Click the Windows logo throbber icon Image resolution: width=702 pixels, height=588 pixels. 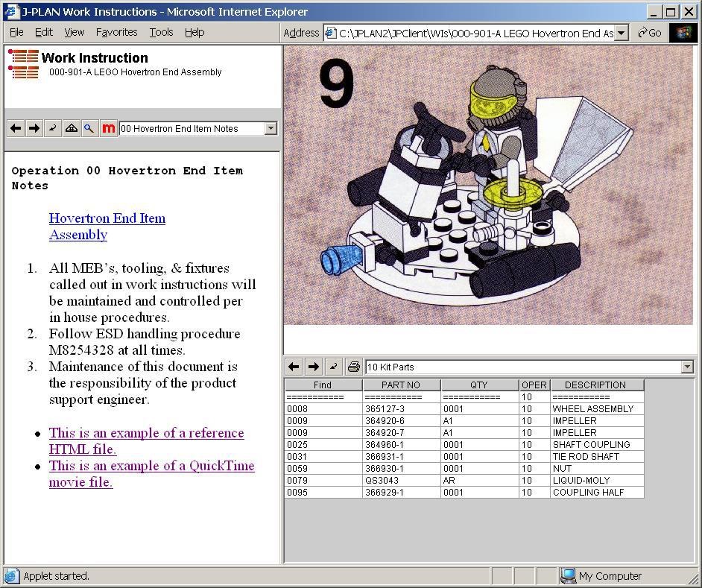pyautogui.click(x=683, y=33)
